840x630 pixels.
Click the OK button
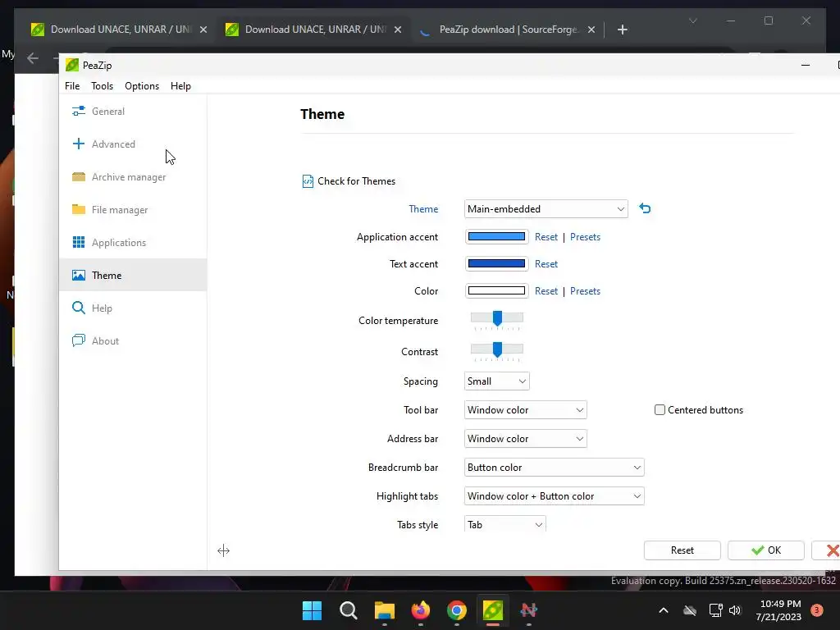click(x=765, y=550)
